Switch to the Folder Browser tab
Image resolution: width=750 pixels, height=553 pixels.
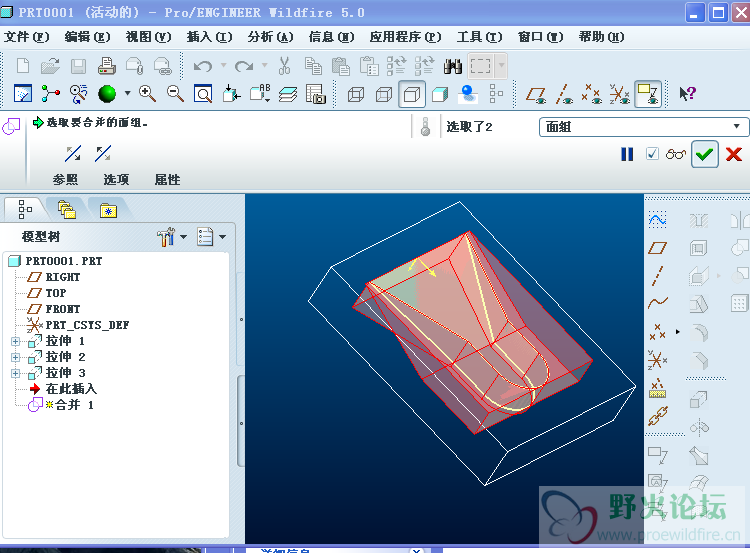67,210
